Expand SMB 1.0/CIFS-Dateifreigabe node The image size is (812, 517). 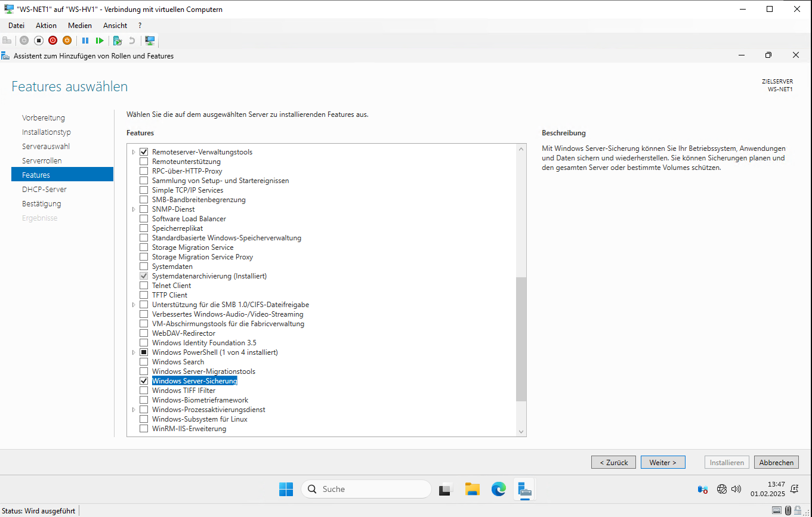coord(134,305)
